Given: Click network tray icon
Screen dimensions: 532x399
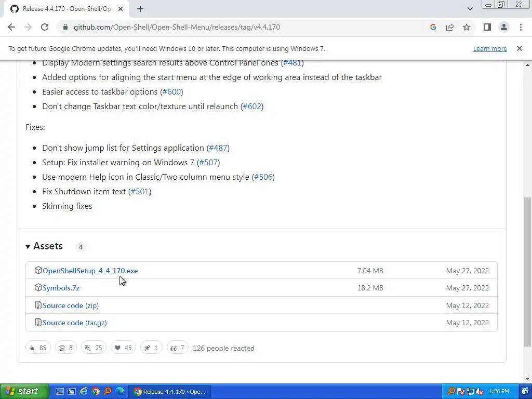Looking at the screenshot, I should point(470,392).
